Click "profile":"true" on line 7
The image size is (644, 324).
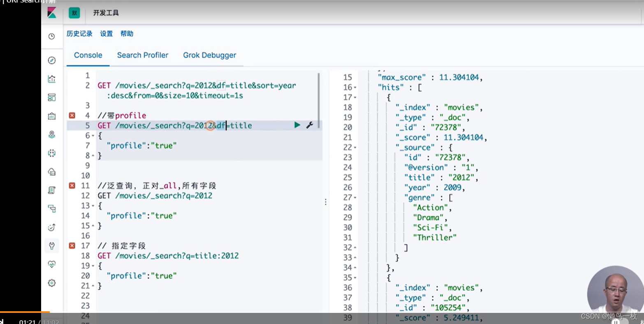coord(141,145)
